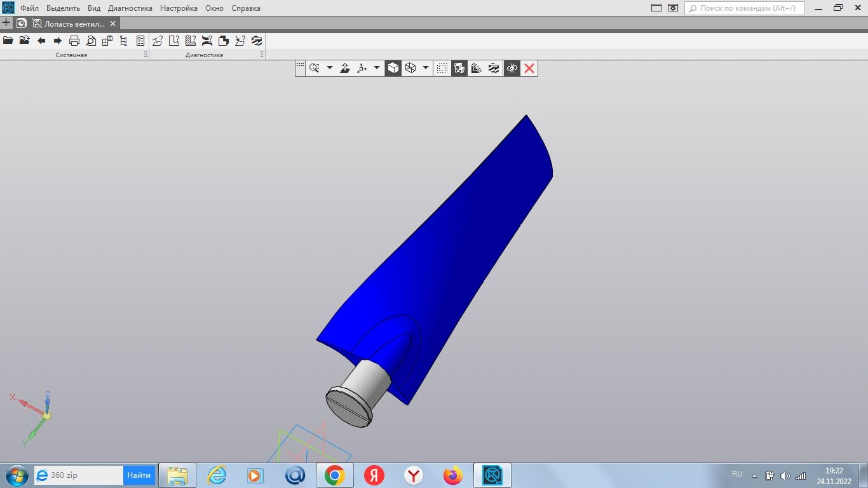Click the model tree structure icon

[x=124, y=41]
